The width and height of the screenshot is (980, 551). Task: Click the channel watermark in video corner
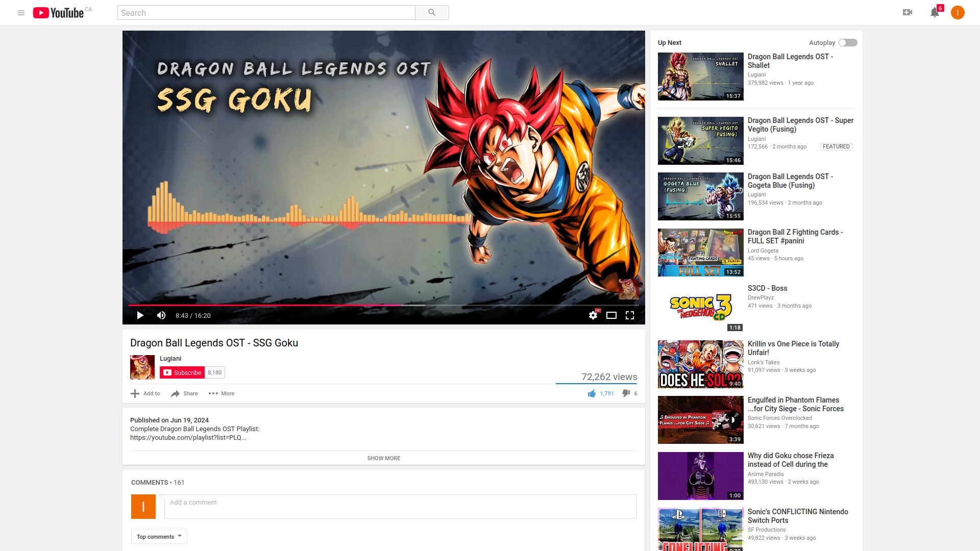click(628, 288)
